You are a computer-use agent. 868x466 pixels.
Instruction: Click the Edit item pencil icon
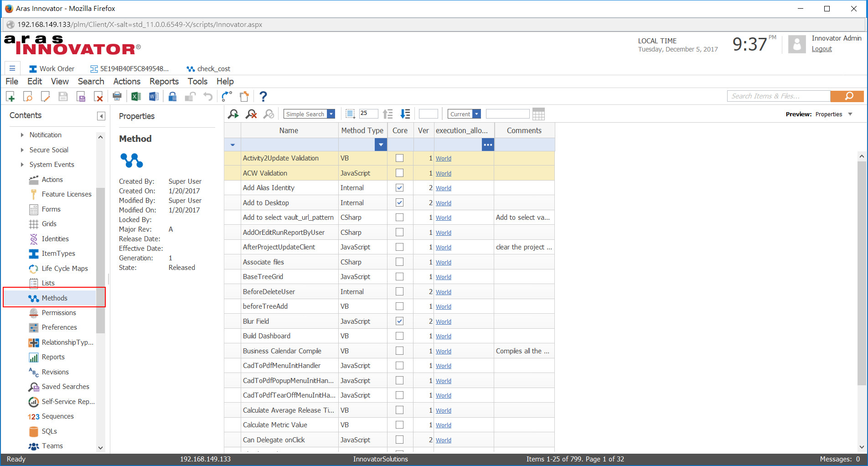[45, 96]
